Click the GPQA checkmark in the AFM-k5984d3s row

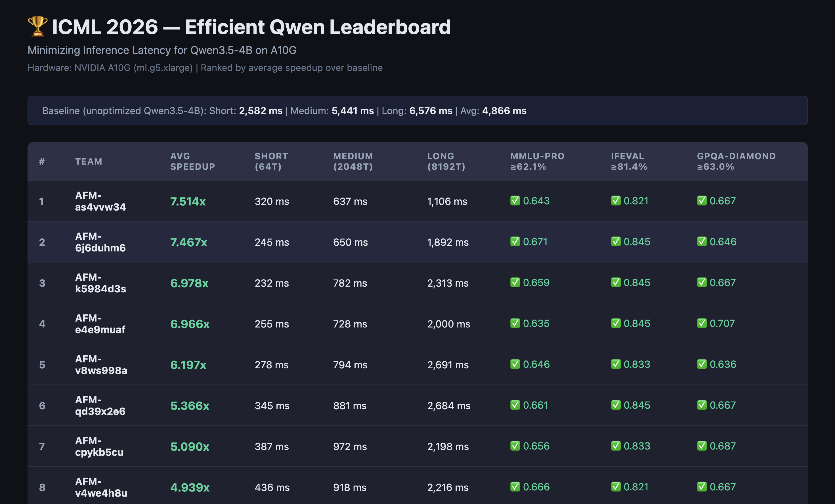[x=702, y=282]
